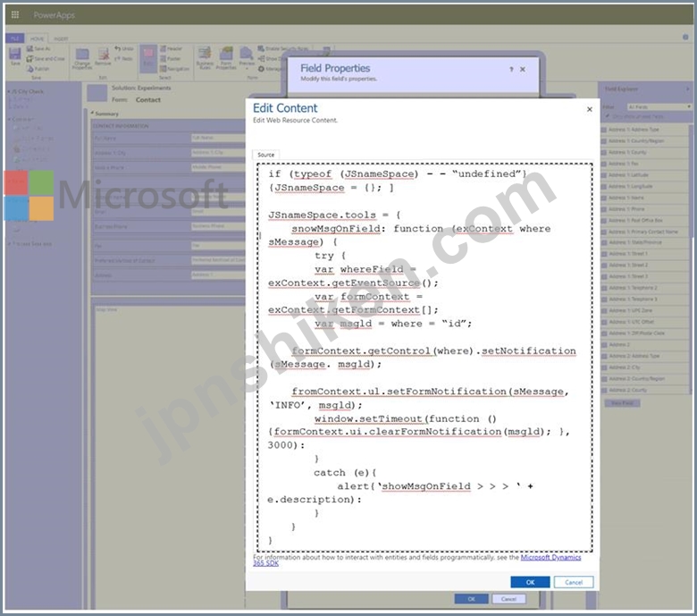Click Cancel in the Field Properties dialog
Screen dimensions: 697x616
tap(508, 599)
